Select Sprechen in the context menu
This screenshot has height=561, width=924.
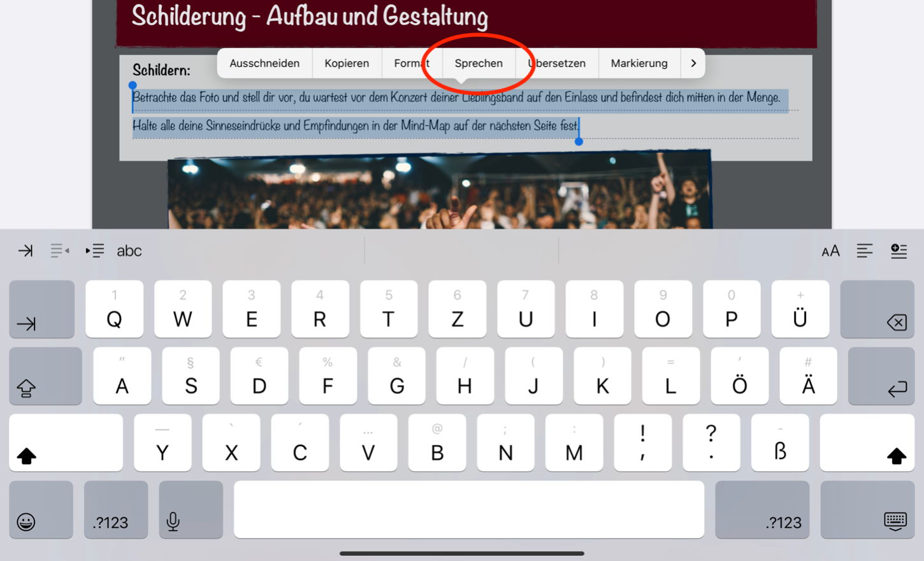(x=479, y=63)
